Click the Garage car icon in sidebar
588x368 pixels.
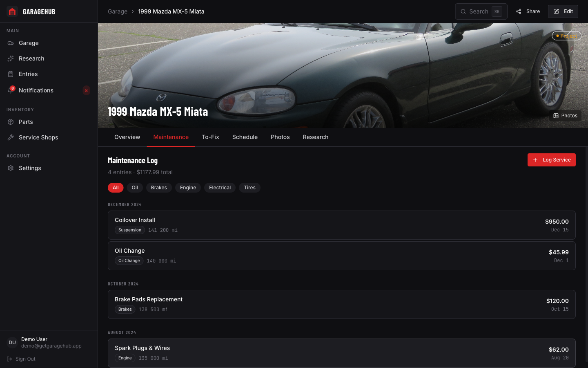(11, 43)
